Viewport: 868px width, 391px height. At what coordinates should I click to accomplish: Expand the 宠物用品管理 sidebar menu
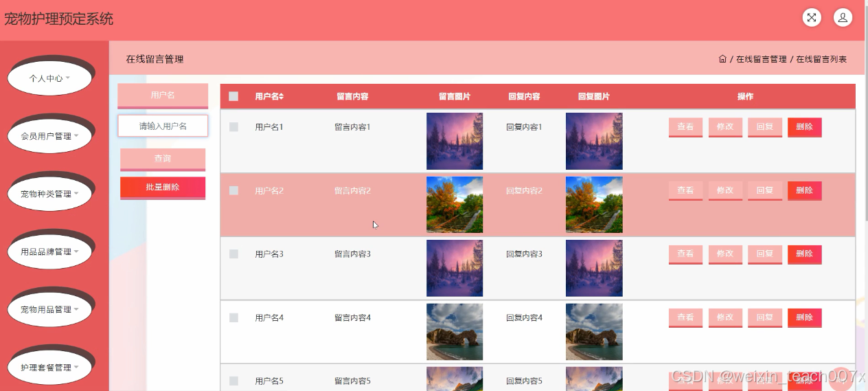[50, 309]
